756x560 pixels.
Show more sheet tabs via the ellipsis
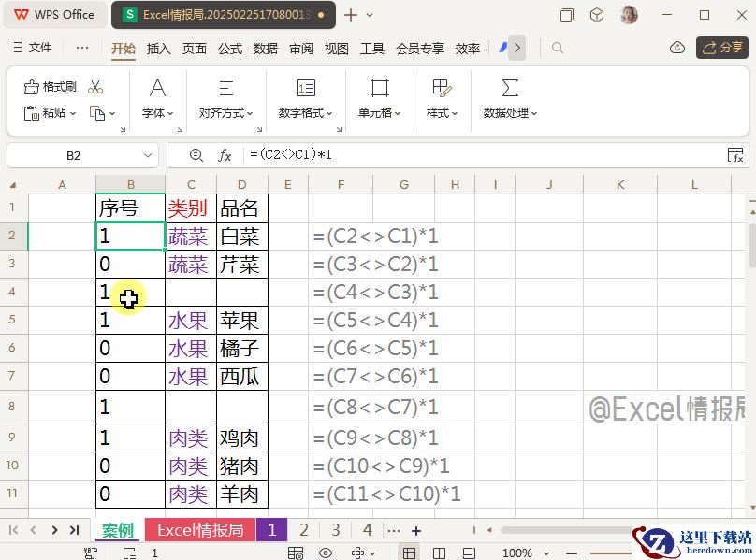pos(393,531)
